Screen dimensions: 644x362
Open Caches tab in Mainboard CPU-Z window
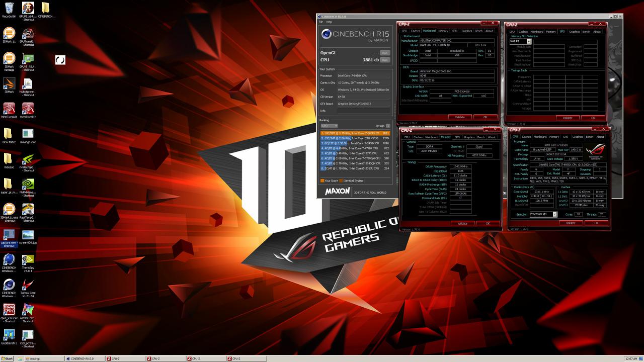[415, 31]
